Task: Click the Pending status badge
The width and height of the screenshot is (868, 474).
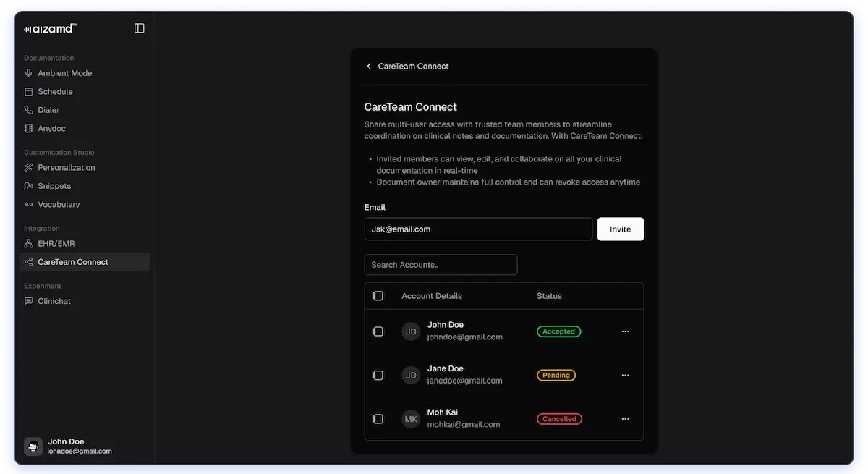Action: (x=556, y=376)
